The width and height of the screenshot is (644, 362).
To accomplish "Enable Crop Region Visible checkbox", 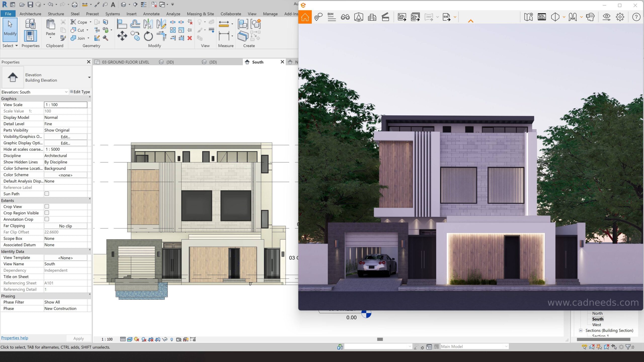I will pyautogui.click(x=47, y=213).
